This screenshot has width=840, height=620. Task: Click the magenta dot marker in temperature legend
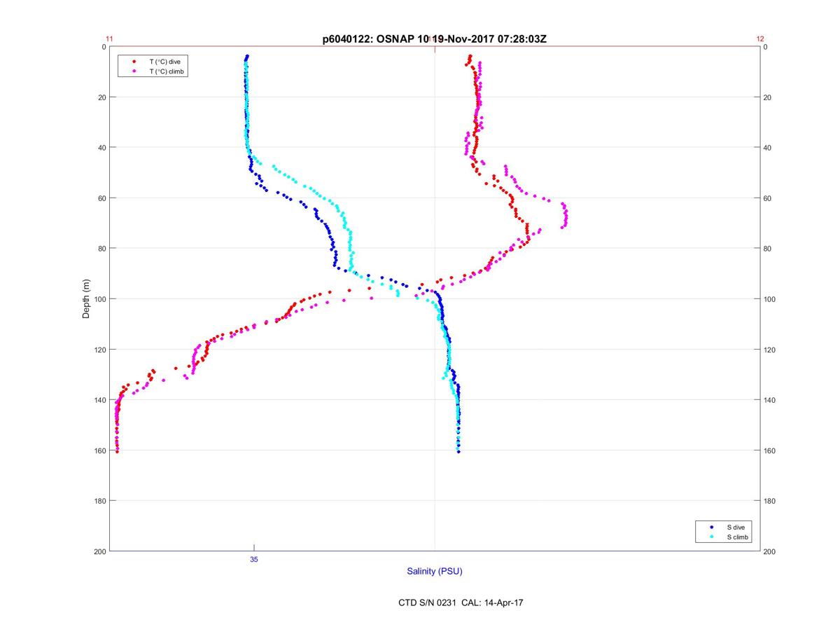click(x=134, y=71)
